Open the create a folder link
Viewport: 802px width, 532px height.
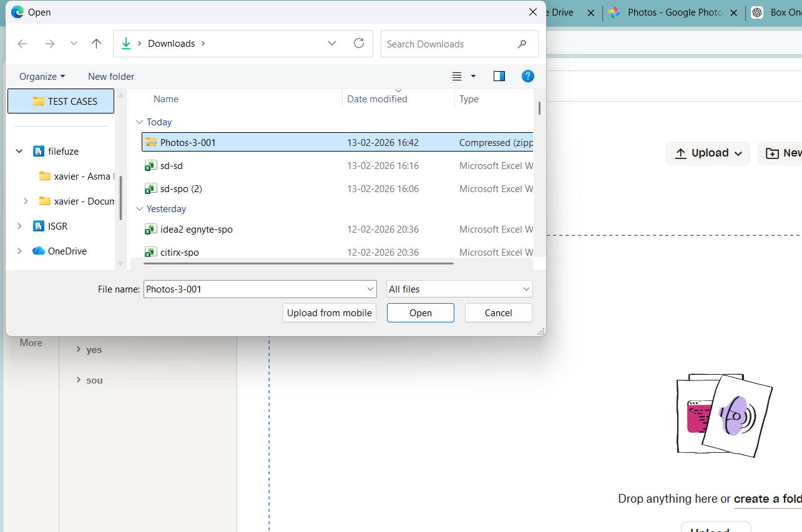[768, 498]
